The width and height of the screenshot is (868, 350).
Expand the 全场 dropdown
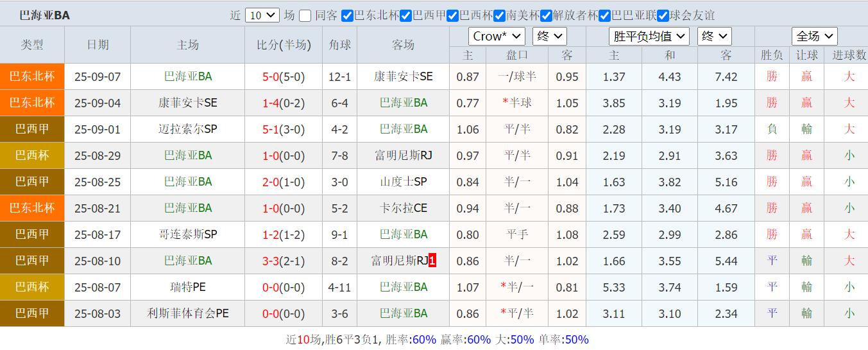(x=814, y=37)
